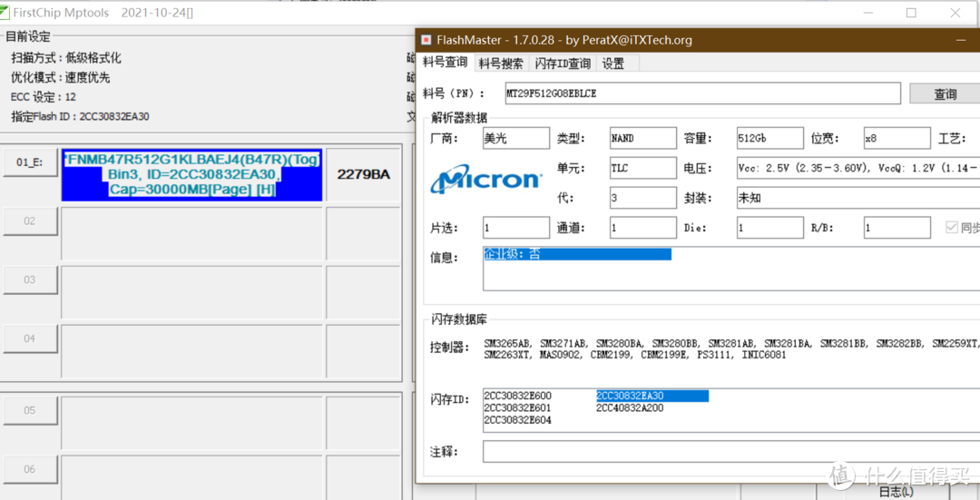The width and height of the screenshot is (980, 500).
Task: Select flash ID 2CC40832A200
Action: (x=630, y=408)
